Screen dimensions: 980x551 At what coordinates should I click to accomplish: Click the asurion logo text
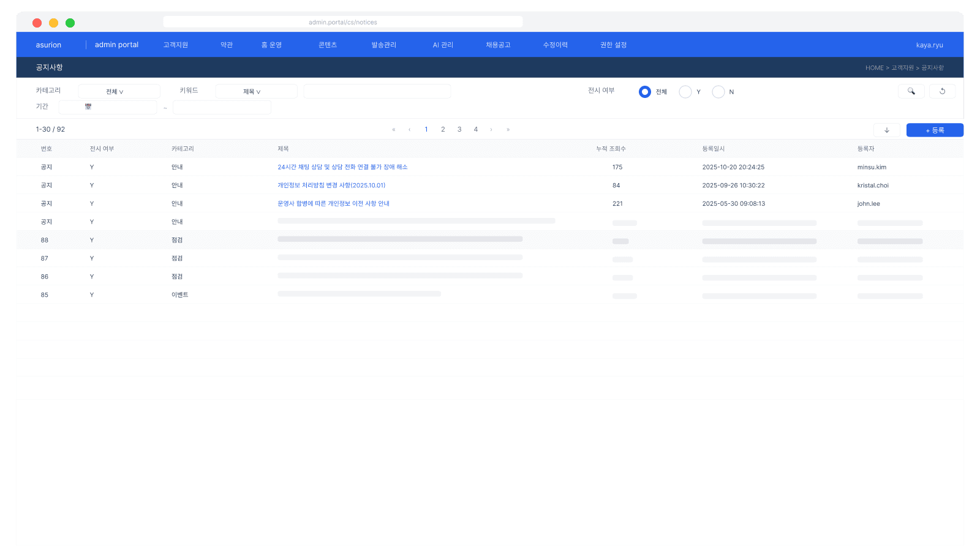[48, 45]
